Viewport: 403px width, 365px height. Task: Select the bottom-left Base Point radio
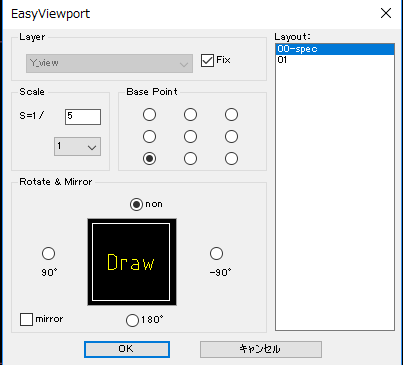pyautogui.click(x=149, y=159)
